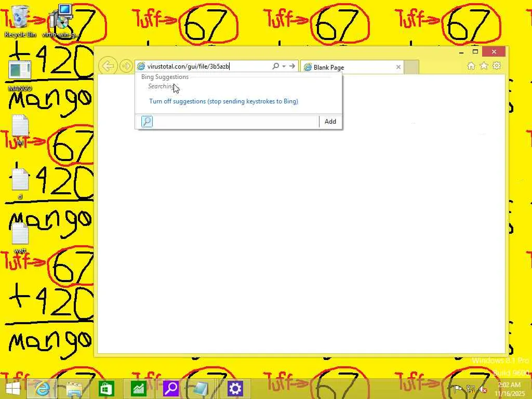This screenshot has width=532, height=399.
Task: Open the purple Search app on taskbar
Action: tap(170, 389)
